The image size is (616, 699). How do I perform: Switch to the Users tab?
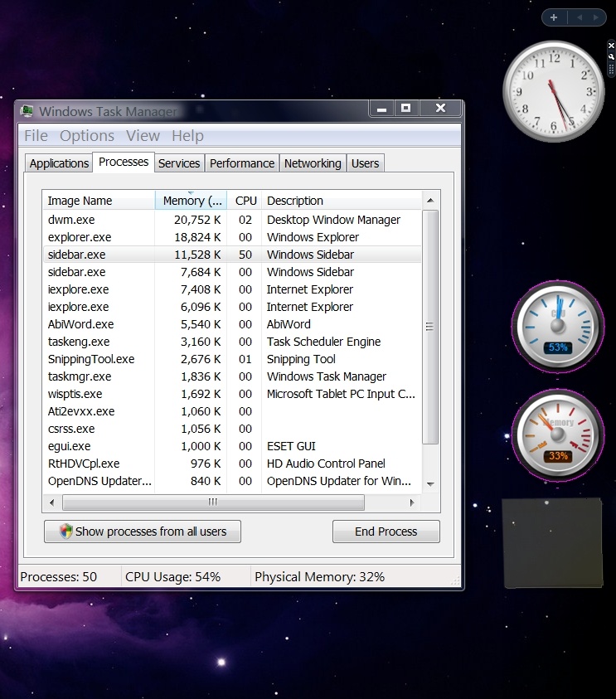(x=365, y=163)
